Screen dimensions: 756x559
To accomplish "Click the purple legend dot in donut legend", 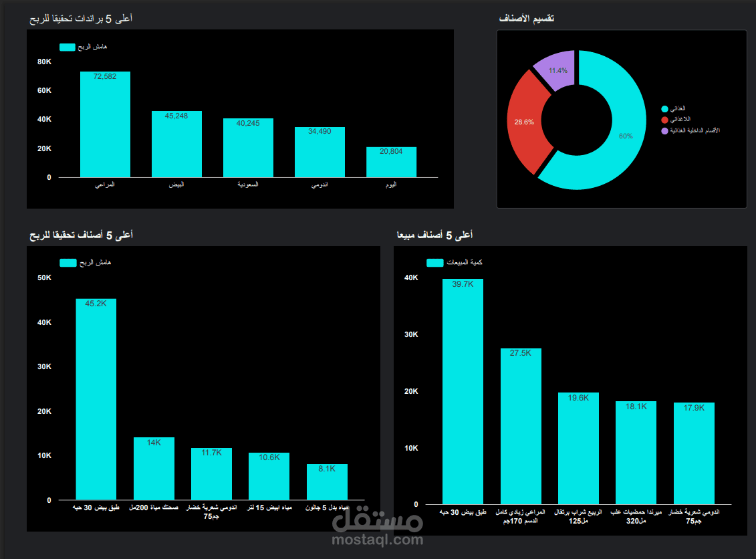I will click(x=665, y=130).
